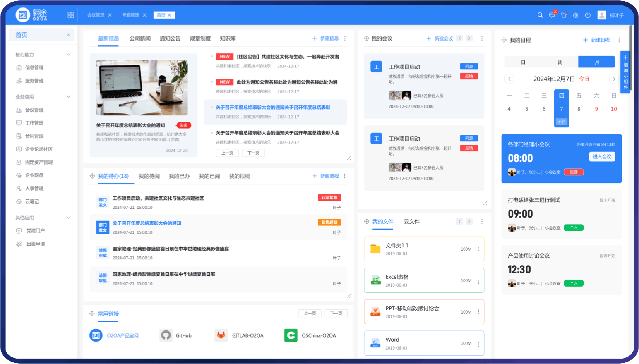Click the 进入会议 button

pos(602,157)
